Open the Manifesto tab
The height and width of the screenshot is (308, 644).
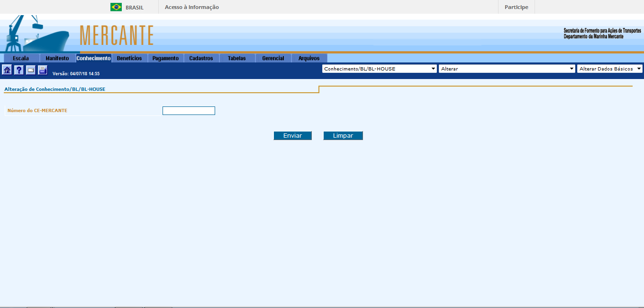[x=57, y=58]
